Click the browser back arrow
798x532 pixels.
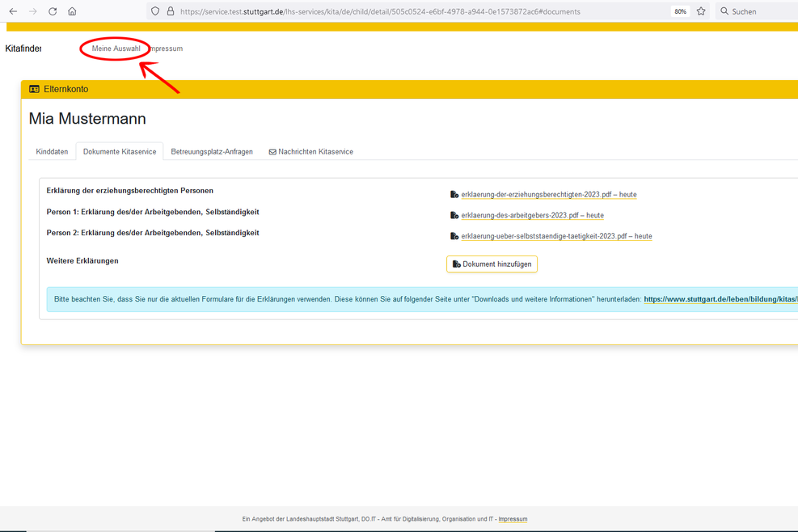tap(13, 11)
